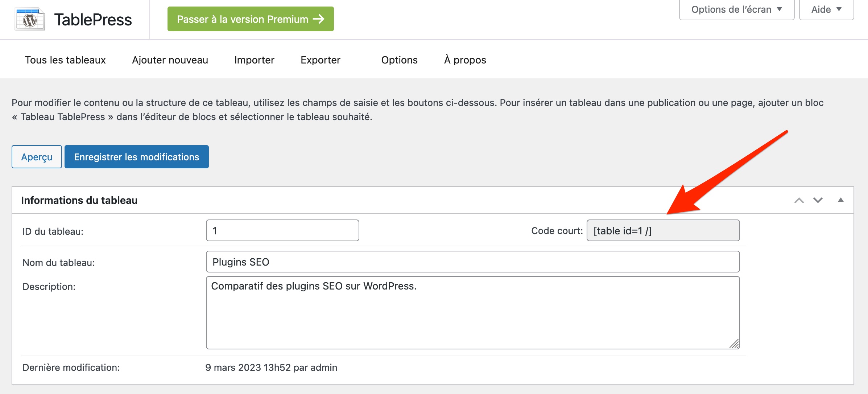The height and width of the screenshot is (394, 868).
Task: Move the Informations du tableau panel down
Action: [x=818, y=200]
